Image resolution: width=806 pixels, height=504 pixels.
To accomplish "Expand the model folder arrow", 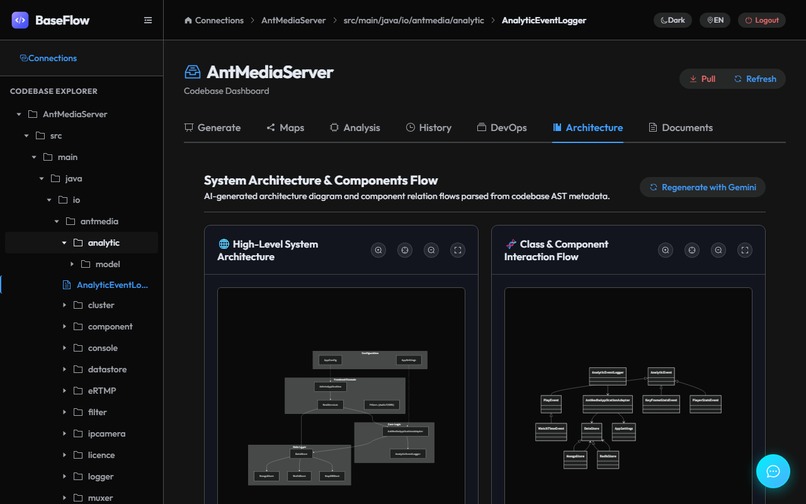I will (71, 264).
